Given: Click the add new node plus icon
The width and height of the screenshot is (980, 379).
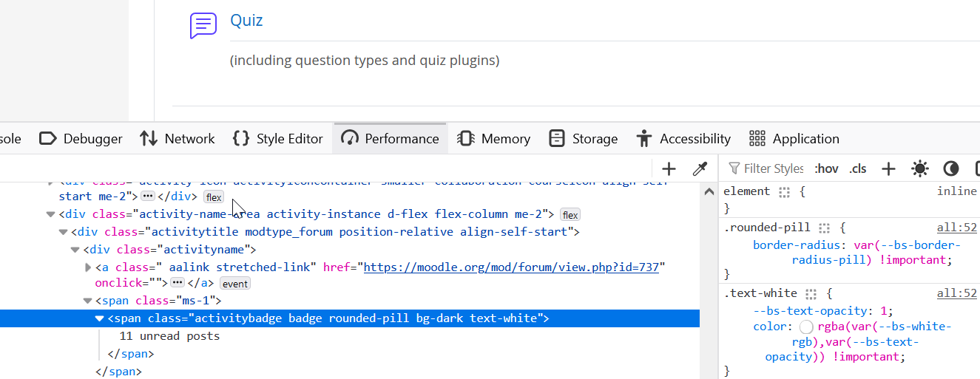Looking at the screenshot, I should tap(669, 168).
